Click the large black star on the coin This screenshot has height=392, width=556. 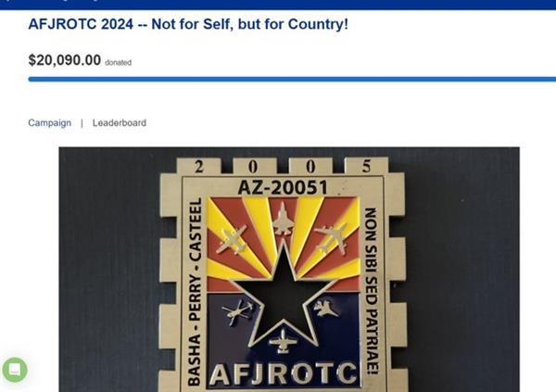(x=284, y=294)
